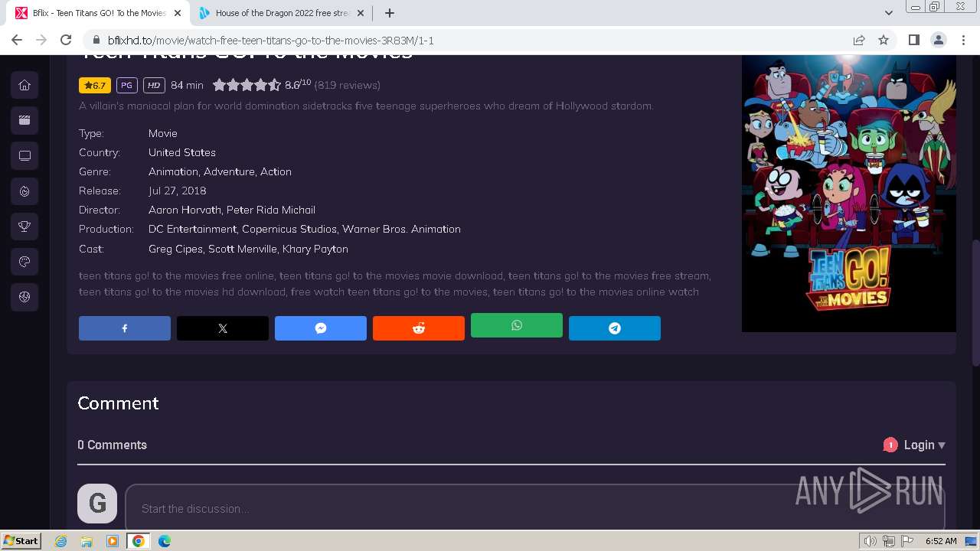Share the movie on Facebook
980x551 pixels.
[x=125, y=328]
